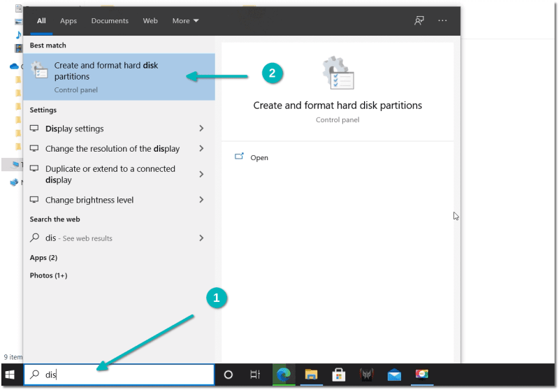The image size is (559, 392).
Task: Open Create and format hard disk partitions
Action: (x=106, y=71)
